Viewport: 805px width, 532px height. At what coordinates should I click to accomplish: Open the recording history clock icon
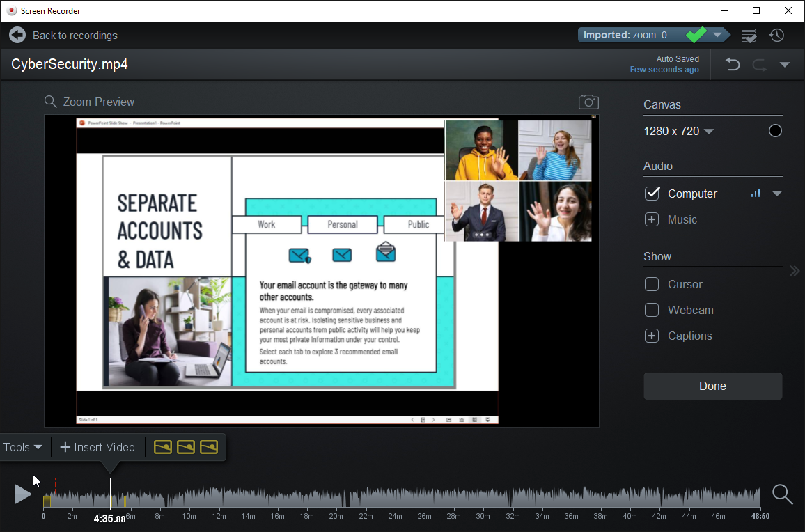(x=776, y=35)
